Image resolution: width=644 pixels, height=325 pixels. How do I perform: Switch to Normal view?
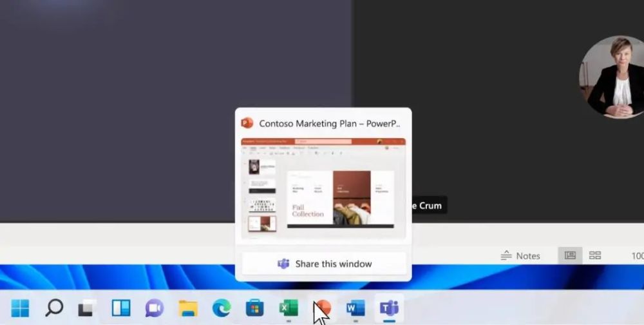point(570,255)
